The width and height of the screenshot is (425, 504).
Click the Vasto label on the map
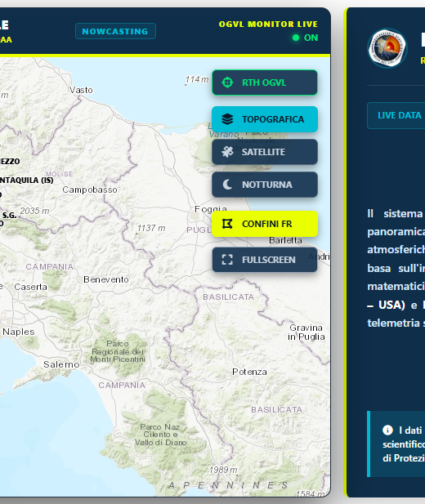point(81,90)
